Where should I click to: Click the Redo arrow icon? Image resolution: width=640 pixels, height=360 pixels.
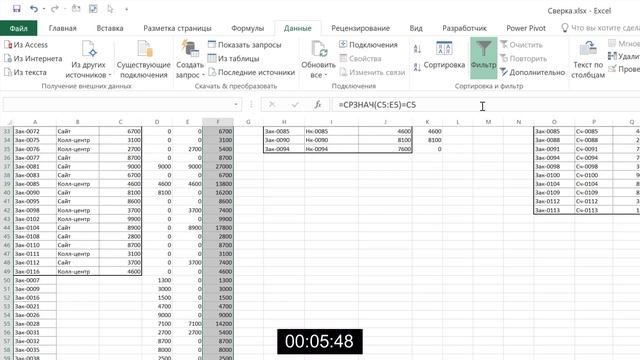54,9
